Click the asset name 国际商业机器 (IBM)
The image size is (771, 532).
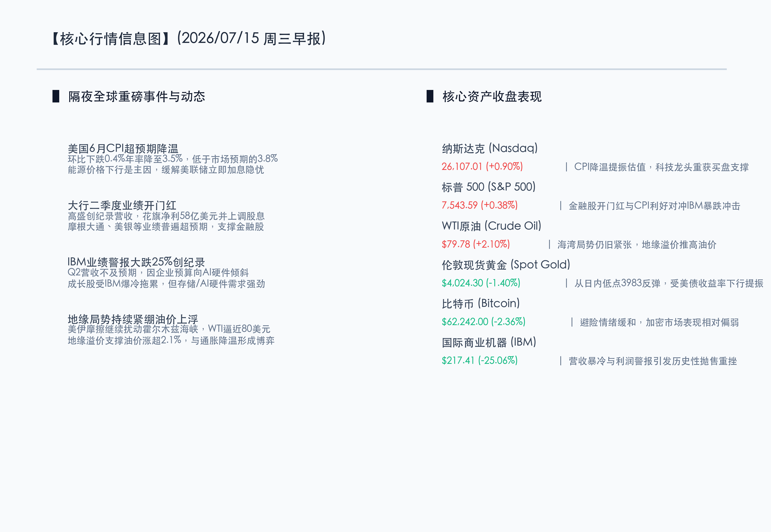489,342
